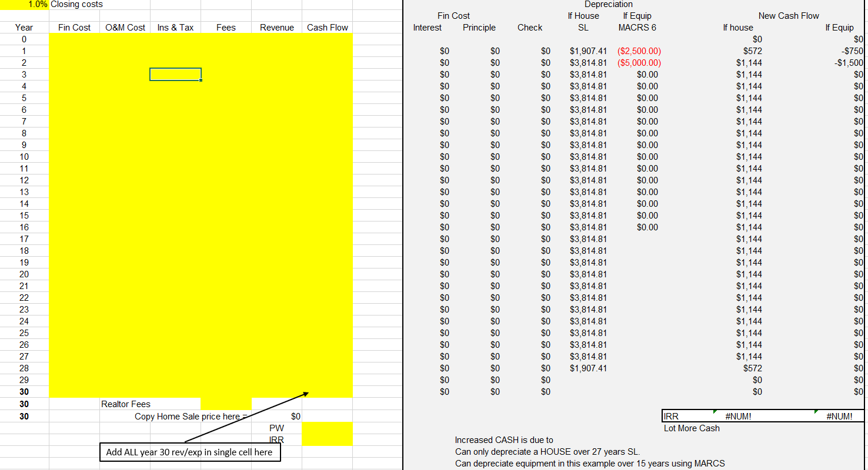Screen dimensions: 868x470
Task: Select the year 16 label in Year column
Action: coord(25,227)
